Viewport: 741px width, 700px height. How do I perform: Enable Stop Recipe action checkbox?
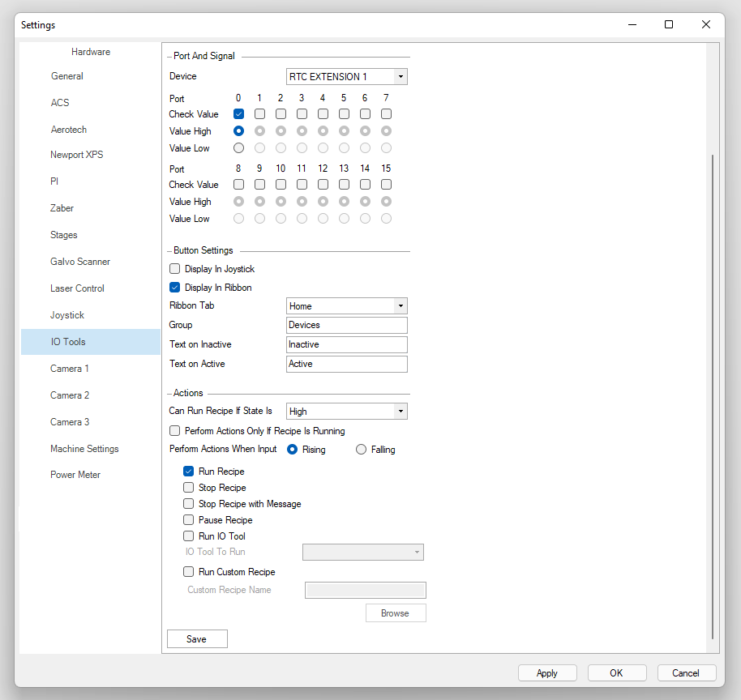tap(189, 488)
